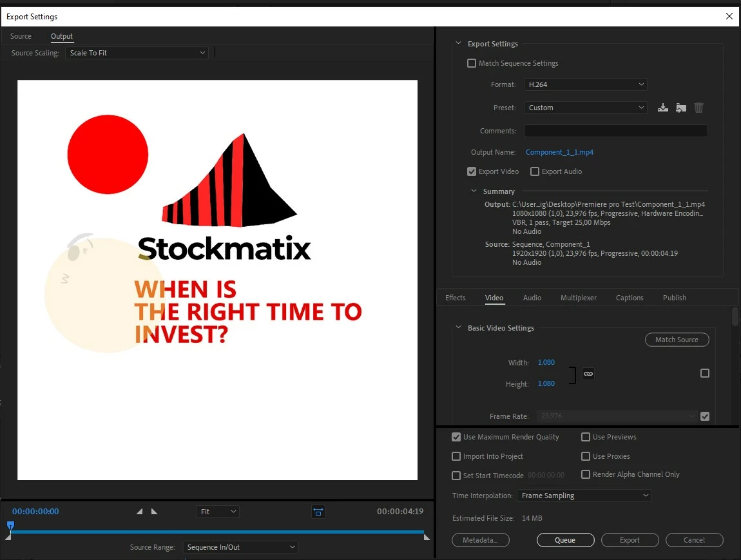Toggle the Width/Height match source checkbox
The height and width of the screenshot is (560, 741).
pyautogui.click(x=705, y=373)
